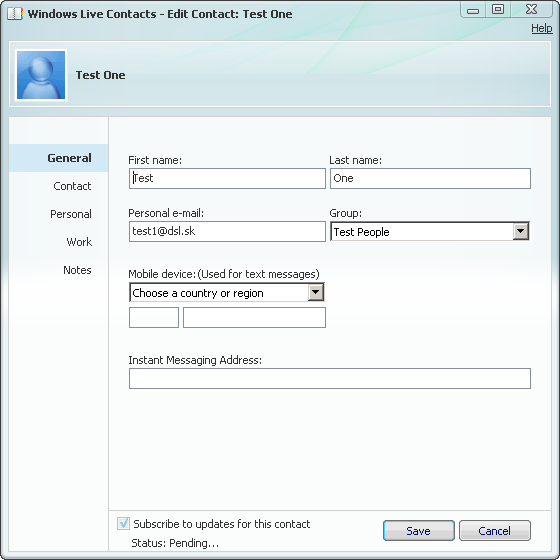Select the Notes tab

[77, 270]
